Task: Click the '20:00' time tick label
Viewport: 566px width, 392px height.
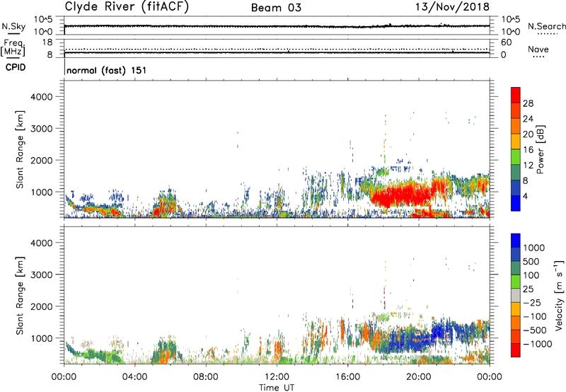Action: (418, 377)
